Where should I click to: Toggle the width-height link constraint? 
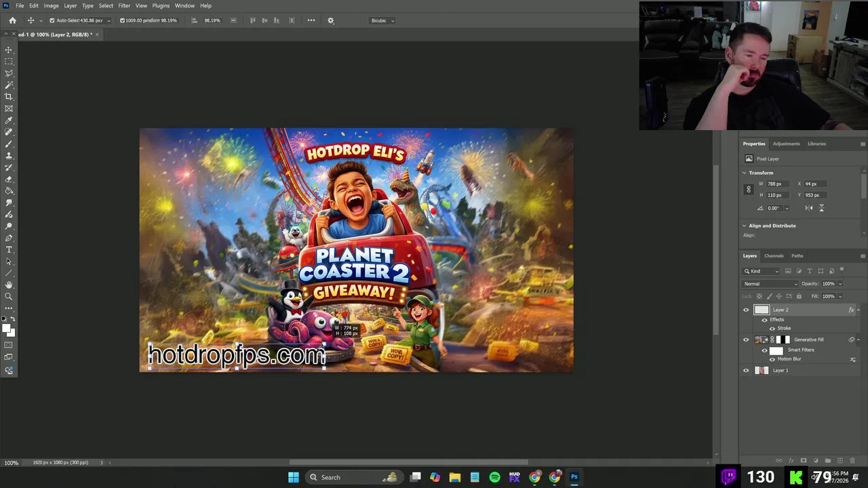coord(749,190)
